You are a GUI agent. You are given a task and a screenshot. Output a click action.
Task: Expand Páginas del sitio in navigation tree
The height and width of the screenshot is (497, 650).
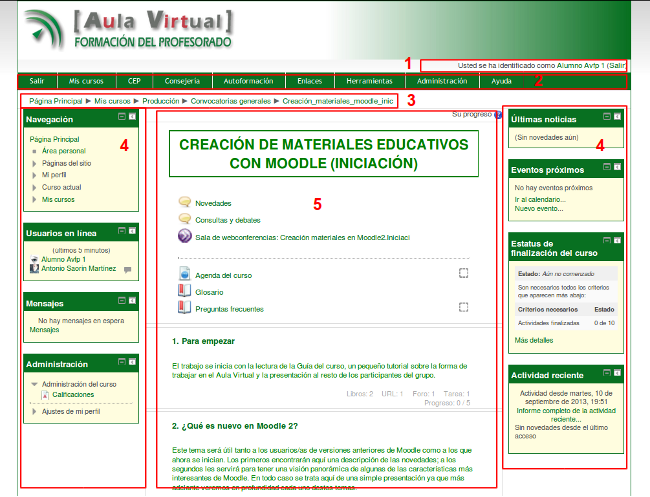(35, 162)
